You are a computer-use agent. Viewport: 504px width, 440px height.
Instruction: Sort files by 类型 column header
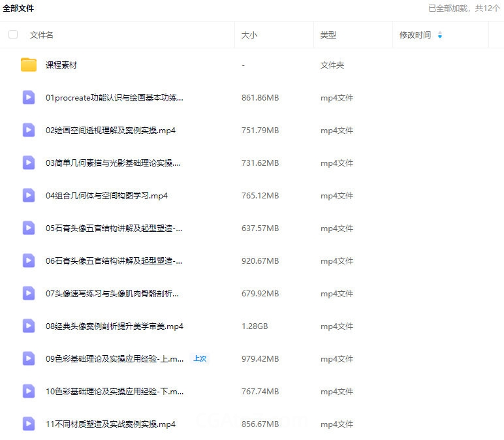(x=328, y=35)
